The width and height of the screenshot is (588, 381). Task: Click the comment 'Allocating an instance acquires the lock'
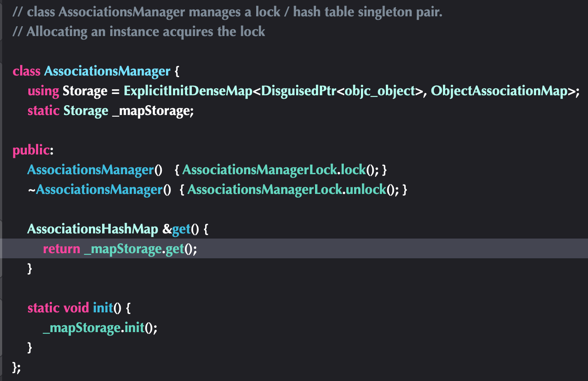pos(139,31)
